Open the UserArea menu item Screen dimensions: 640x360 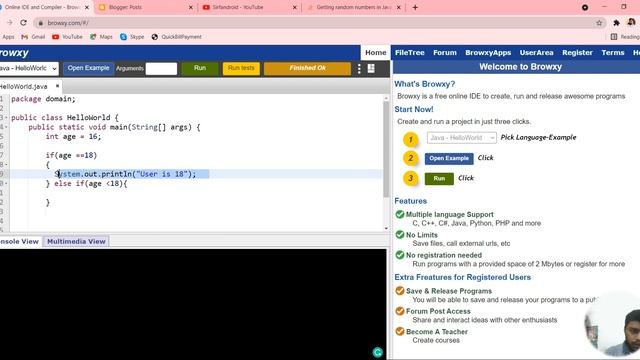[536, 53]
